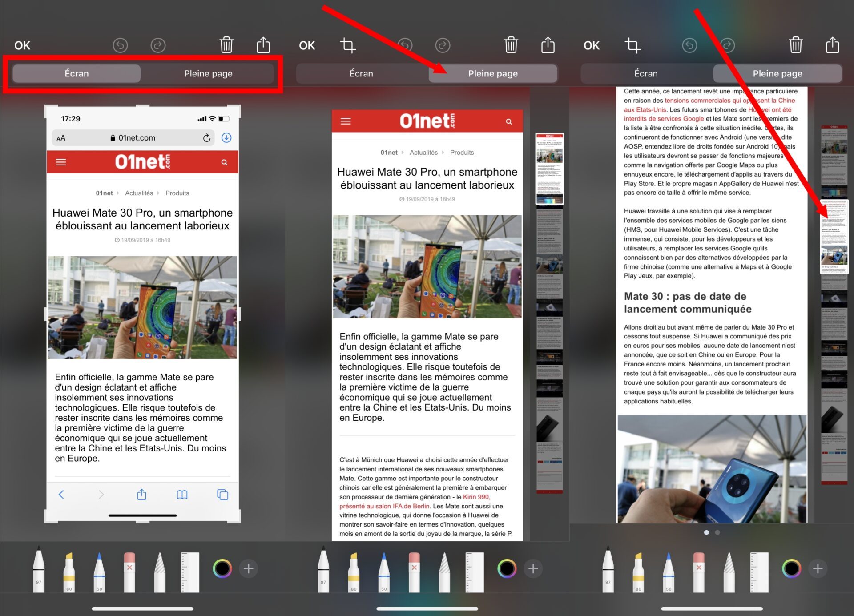Open the 'interdits de services Google' link
The height and width of the screenshot is (616, 854).
664,119
